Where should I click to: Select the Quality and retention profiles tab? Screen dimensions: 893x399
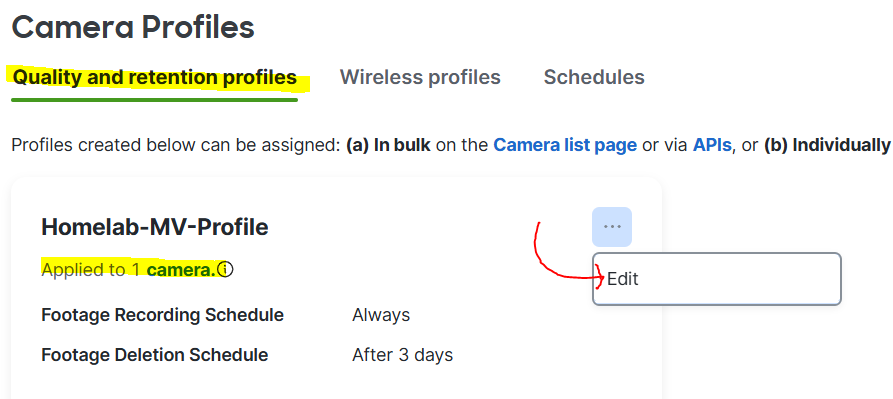(x=154, y=77)
